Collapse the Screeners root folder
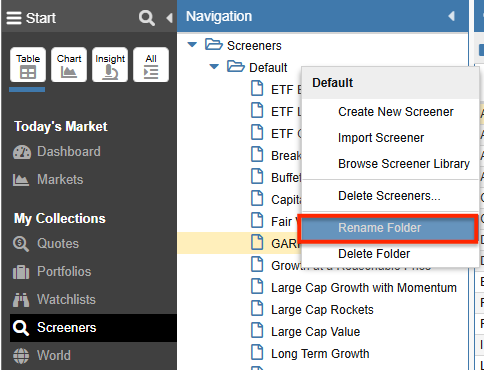Screen dimensions: 484x370 pyautogui.click(x=192, y=45)
